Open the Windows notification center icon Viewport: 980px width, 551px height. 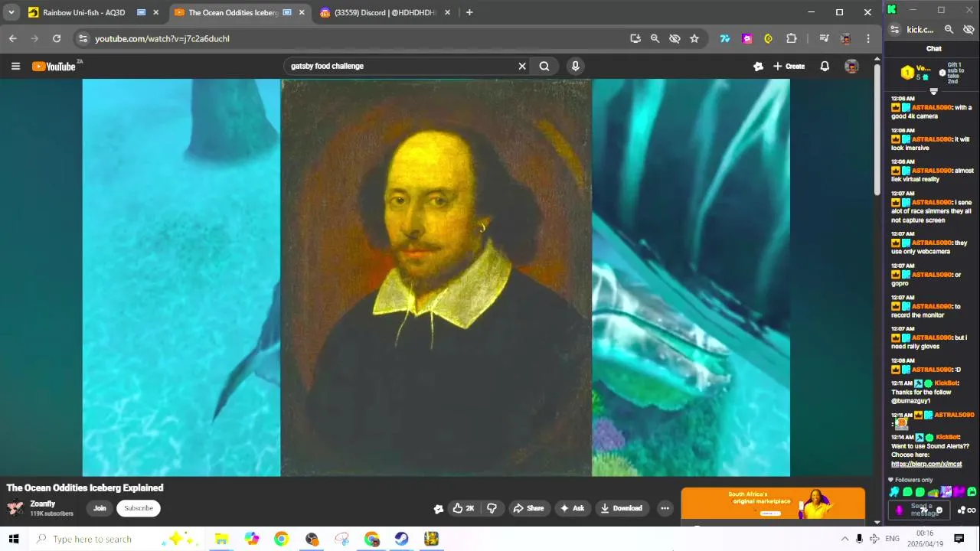click(959, 539)
